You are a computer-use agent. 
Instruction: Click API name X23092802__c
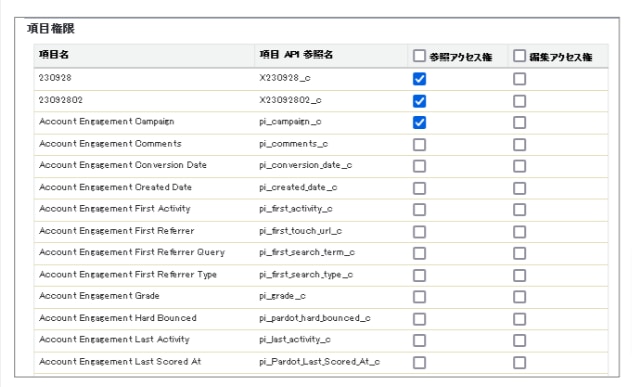[290, 100]
